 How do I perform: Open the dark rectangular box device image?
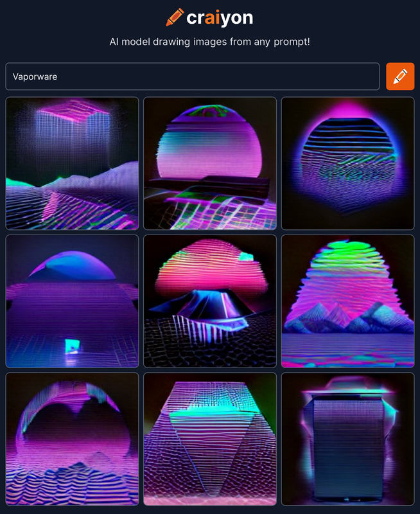(x=347, y=439)
